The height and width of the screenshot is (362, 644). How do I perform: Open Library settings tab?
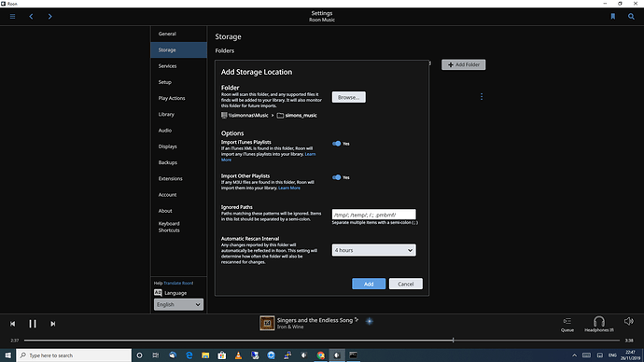pos(178,114)
